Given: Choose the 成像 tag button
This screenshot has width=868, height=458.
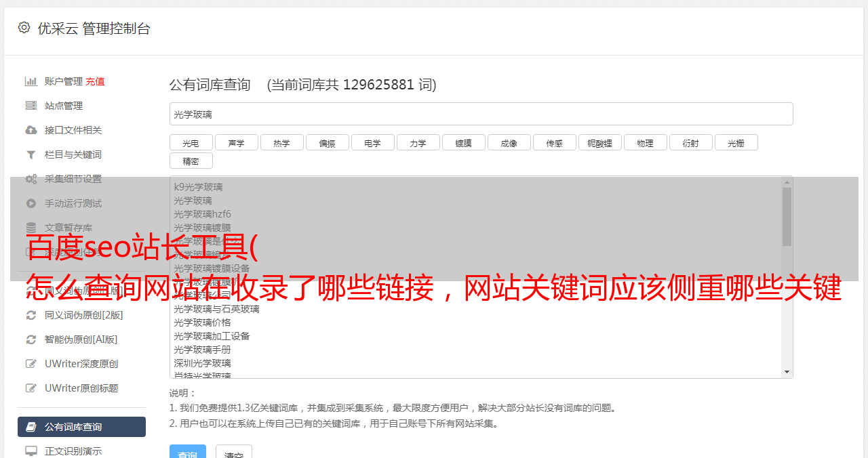Looking at the screenshot, I should pos(509,142).
